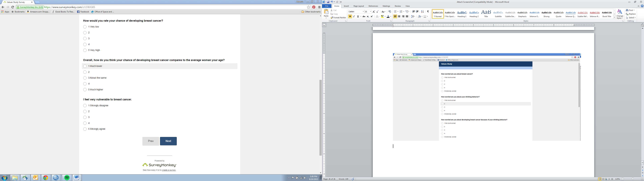Open the 'create a survey' link
The width and height of the screenshot is (644, 181).
[x=169, y=170]
